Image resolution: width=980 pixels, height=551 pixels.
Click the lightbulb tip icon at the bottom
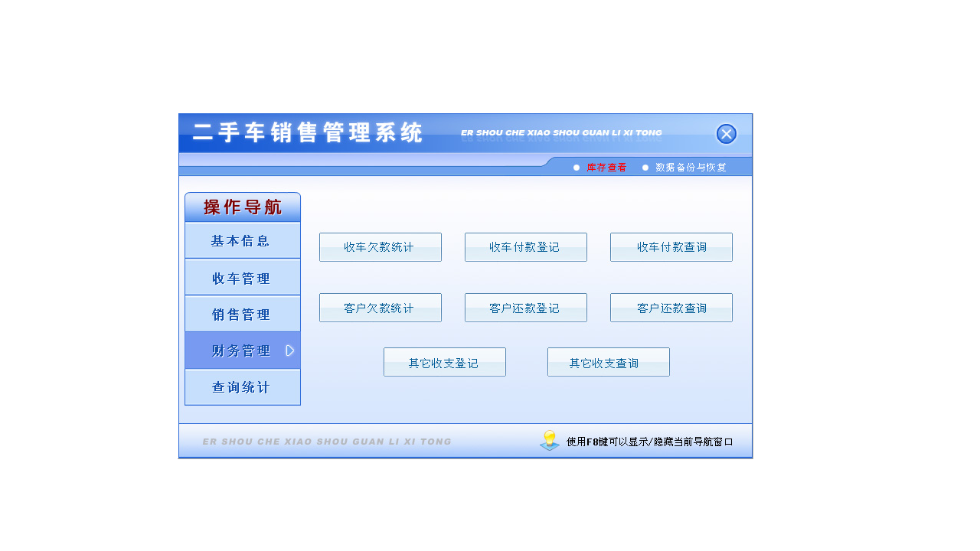click(549, 440)
